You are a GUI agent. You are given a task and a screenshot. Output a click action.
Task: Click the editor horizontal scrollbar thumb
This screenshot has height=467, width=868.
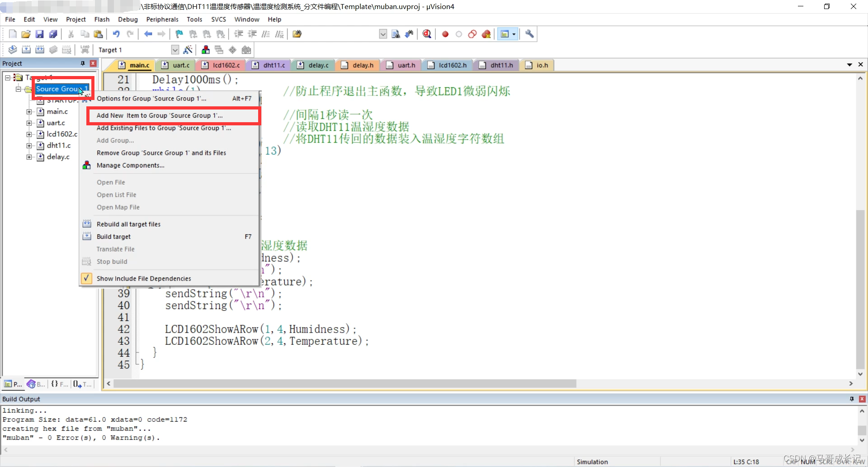[x=344, y=384]
